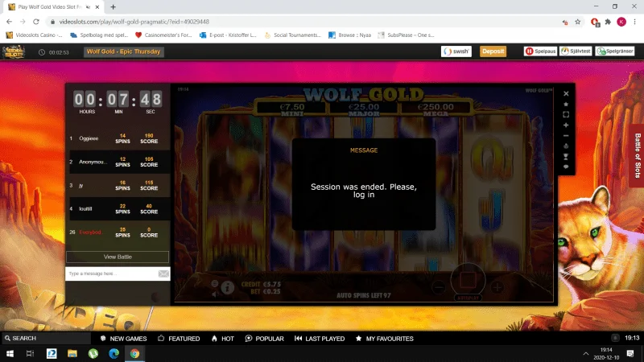The height and width of the screenshot is (362, 644).
Task: Open Casinomeister's Forum bookmark
Action: tap(163, 35)
